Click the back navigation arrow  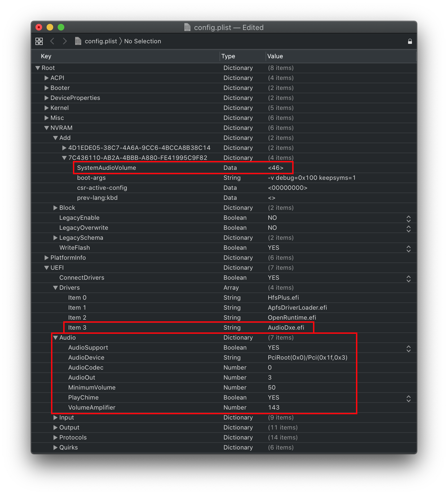[x=52, y=41]
